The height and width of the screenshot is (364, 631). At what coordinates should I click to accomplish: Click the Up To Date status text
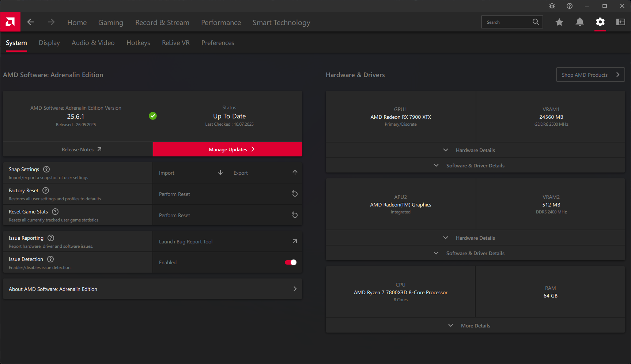(229, 116)
